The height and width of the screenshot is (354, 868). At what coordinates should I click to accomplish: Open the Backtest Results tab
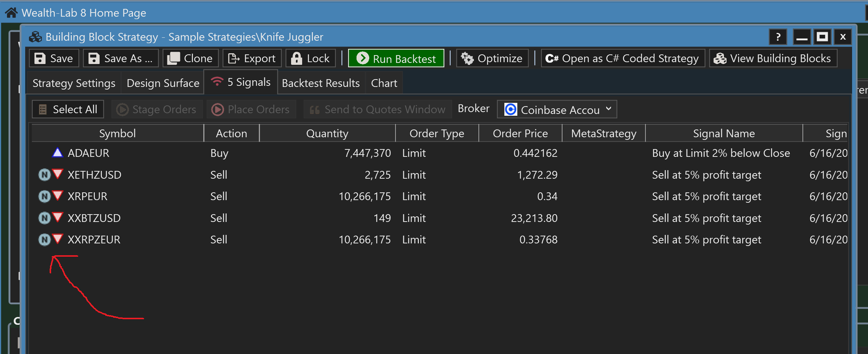(321, 83)
